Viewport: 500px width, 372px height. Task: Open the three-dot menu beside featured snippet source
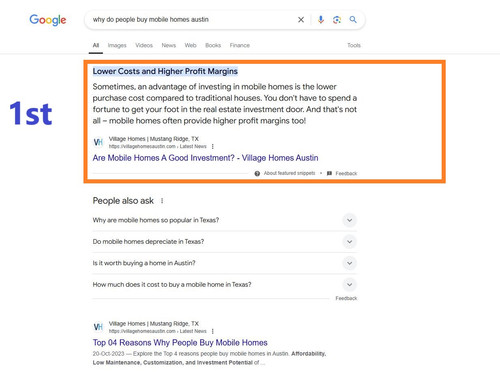tap(213, 146)
